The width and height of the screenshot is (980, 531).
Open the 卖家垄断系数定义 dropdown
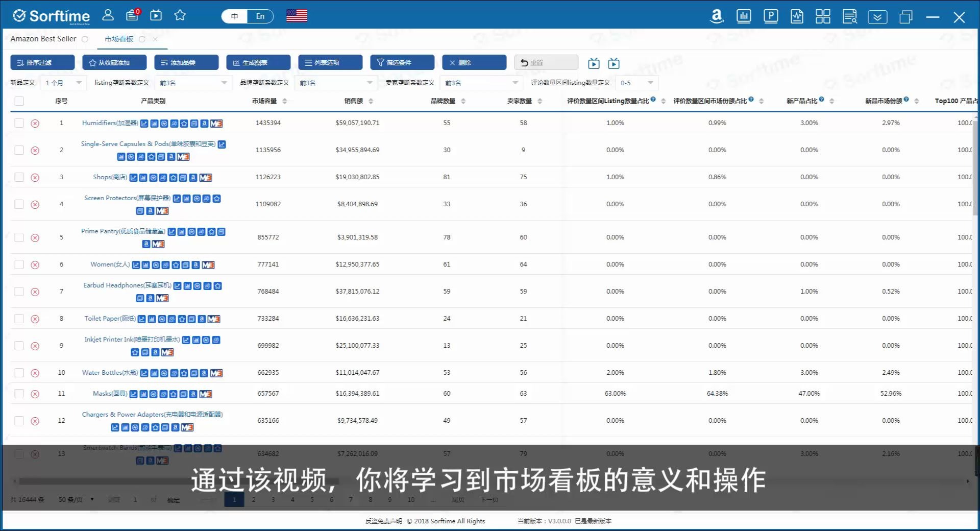[x=481, y=83]
